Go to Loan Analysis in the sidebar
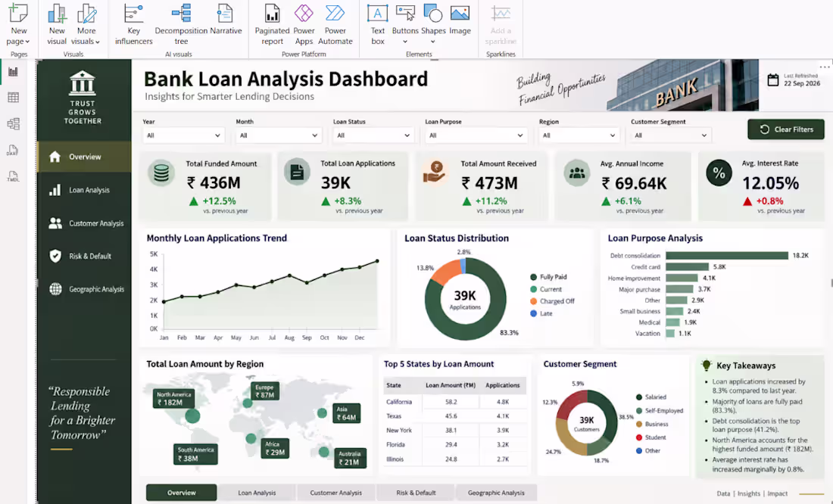The image size is (833, 504). pyautogui.click(x=85, y=190)
